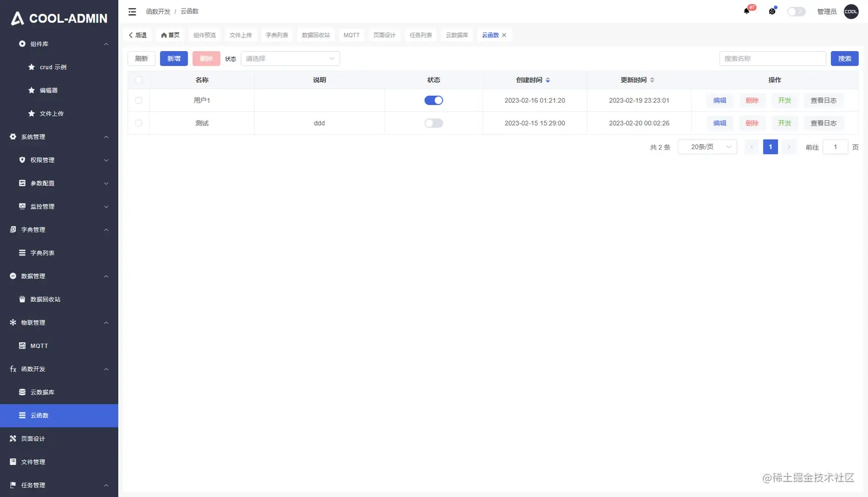Click the 数据管理 chart icon
868x497 pixels.
[x=13, y=276]
